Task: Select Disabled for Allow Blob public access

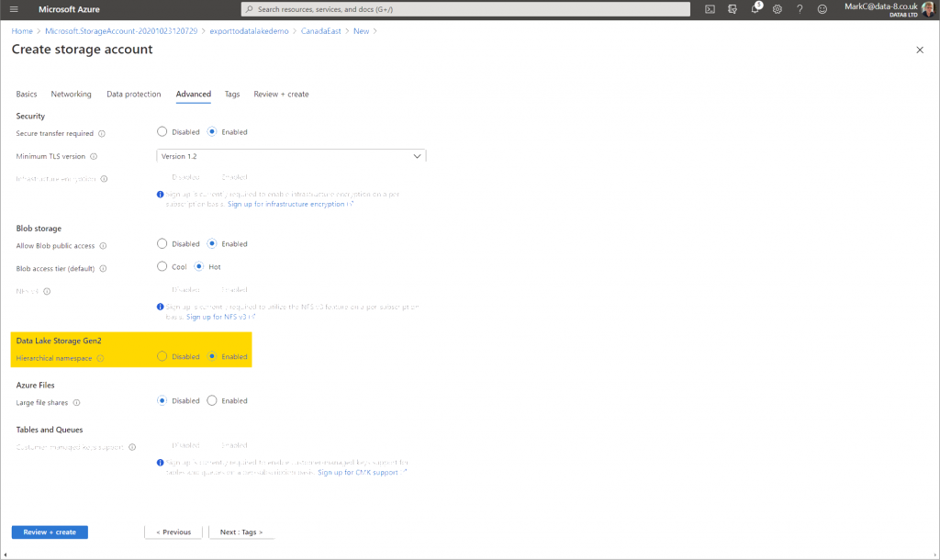Action: tap(162, 244)
